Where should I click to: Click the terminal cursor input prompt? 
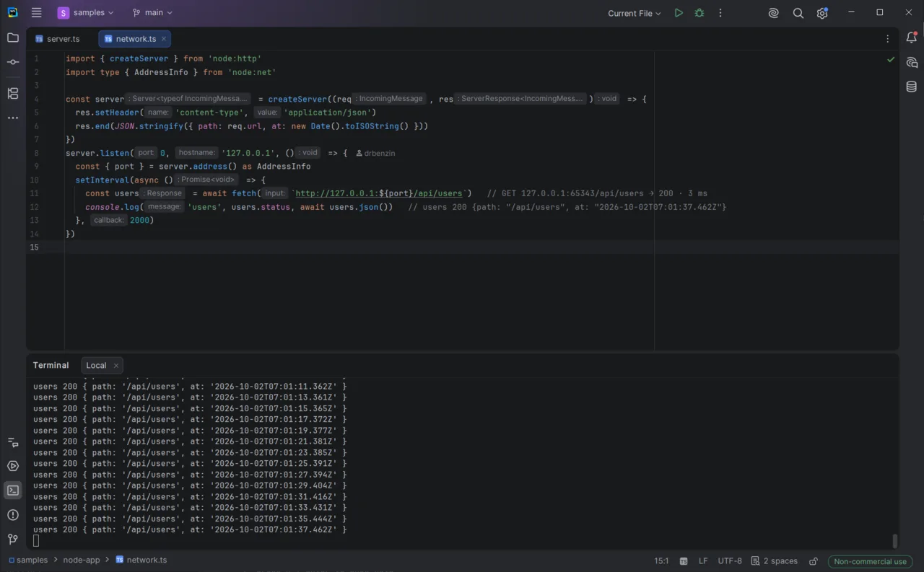pos(36,540)
